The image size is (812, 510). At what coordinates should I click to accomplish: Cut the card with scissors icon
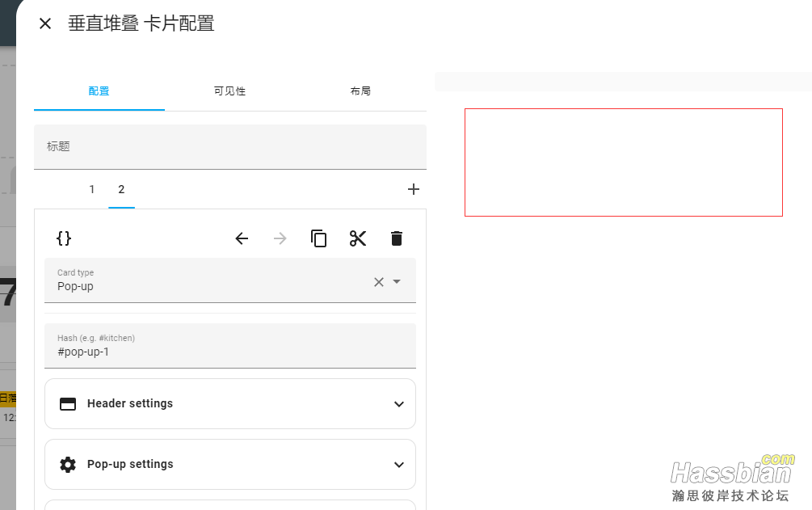(358, 238)
